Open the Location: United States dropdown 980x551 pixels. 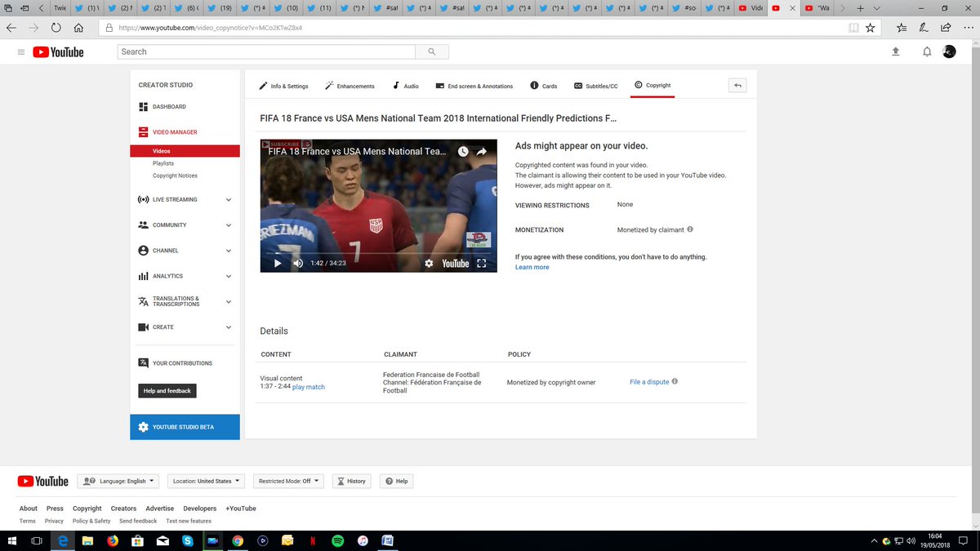[x=206, y=481]
